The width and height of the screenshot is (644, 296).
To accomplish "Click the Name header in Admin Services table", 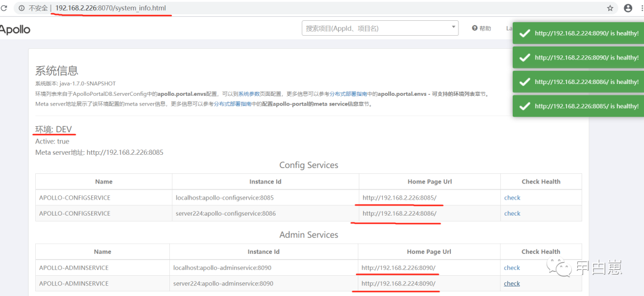I will point(103,251).
